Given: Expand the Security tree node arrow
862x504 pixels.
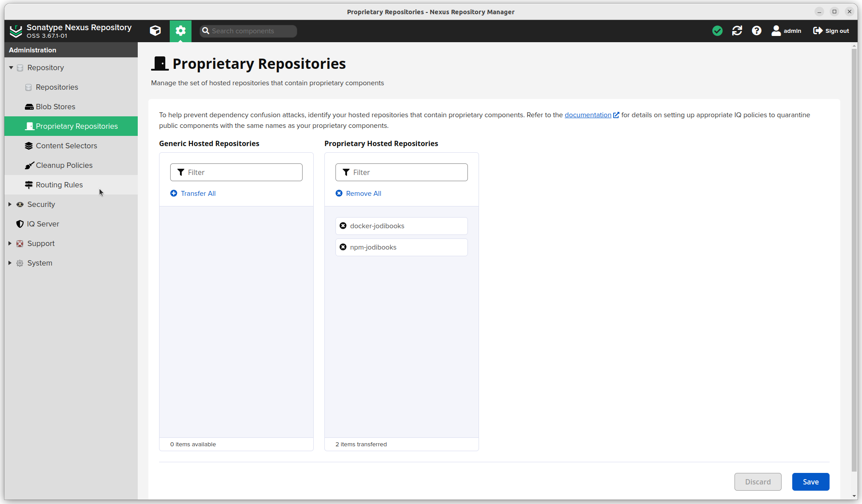Looking at the screenshot, I should pyautogui.click(x=10, y=204).
